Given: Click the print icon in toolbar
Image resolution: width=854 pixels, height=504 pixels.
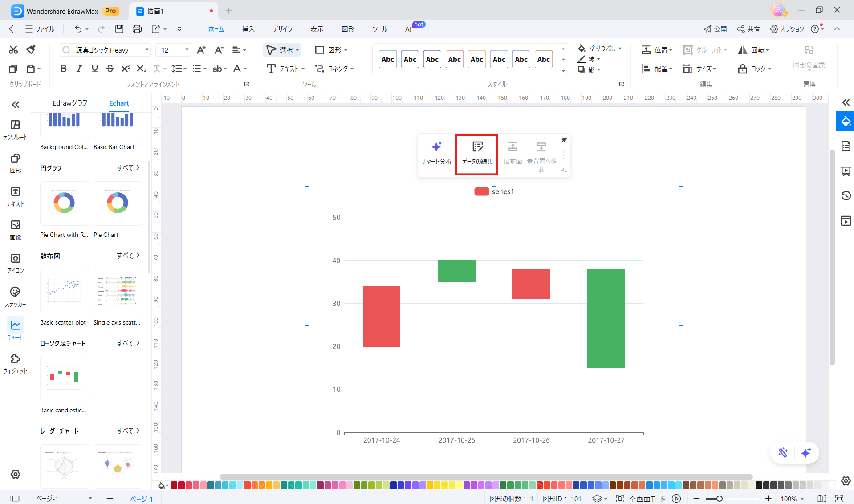Looking at the screenshot, I should 137,29.
